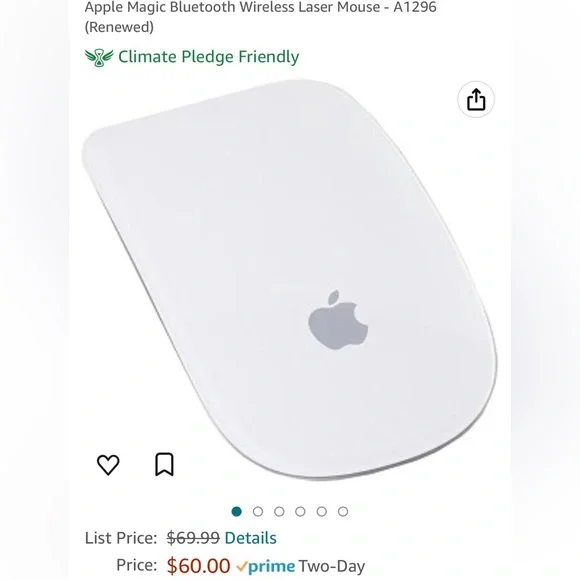Image resolution: width=580 pixels, height=580 pixels.
Task: Select the third image carousel dot
Action: (279, 512)
